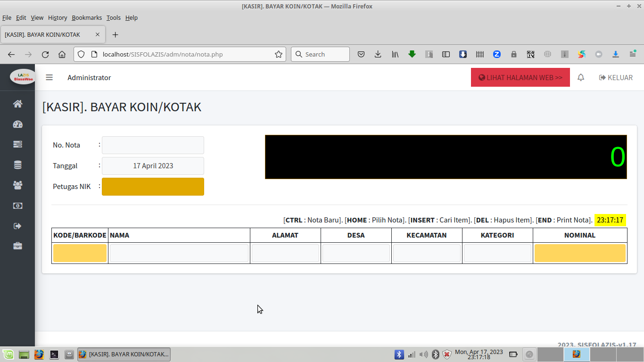Viewport: 644px width, 362px height.
Task: Click the URL address bar
Action: coord(180,54)
